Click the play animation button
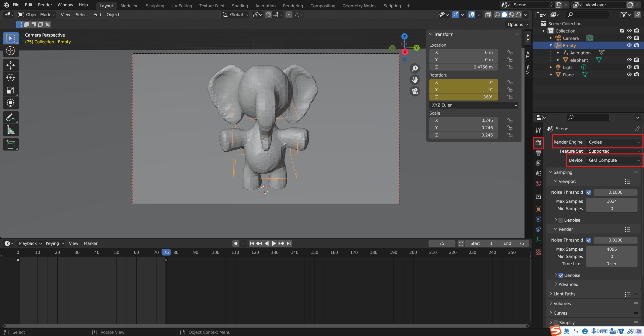Viewport: 644px width, 336px height. [274, 243]
